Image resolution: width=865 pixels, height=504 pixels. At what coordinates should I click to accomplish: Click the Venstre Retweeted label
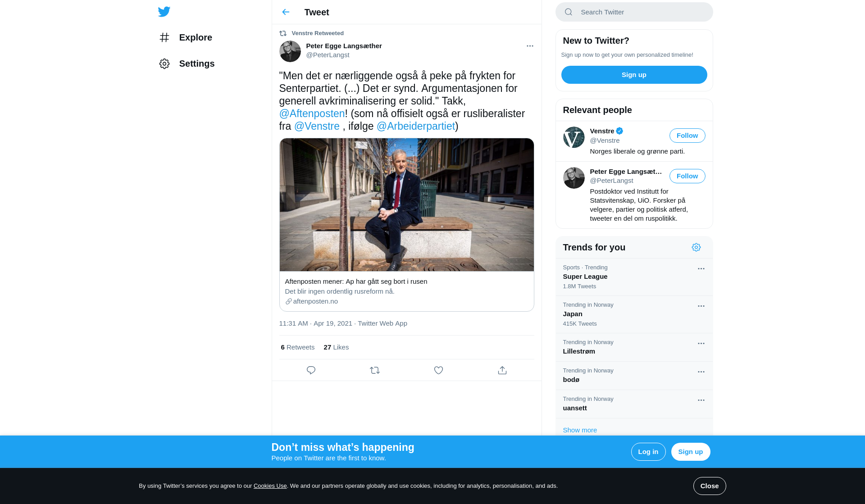(x=318, y=33)
